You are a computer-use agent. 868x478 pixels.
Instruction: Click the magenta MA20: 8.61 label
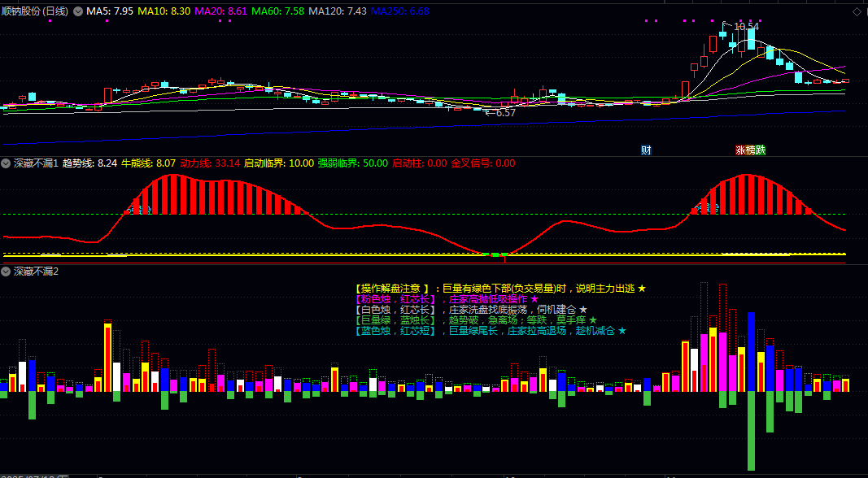(221, 11)
